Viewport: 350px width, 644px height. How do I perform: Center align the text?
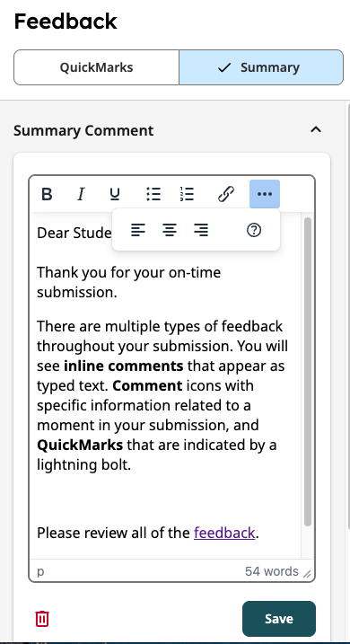pyautogui.click(x=170, y=230)
